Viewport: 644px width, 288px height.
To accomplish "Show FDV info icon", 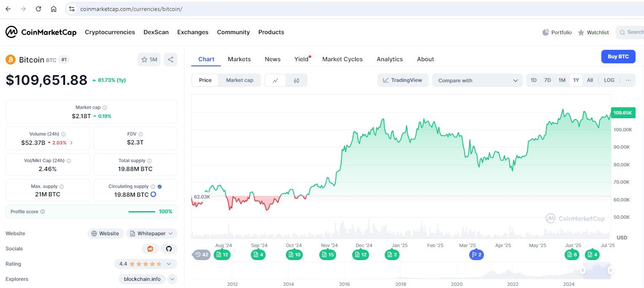I will tap(140, 134).
